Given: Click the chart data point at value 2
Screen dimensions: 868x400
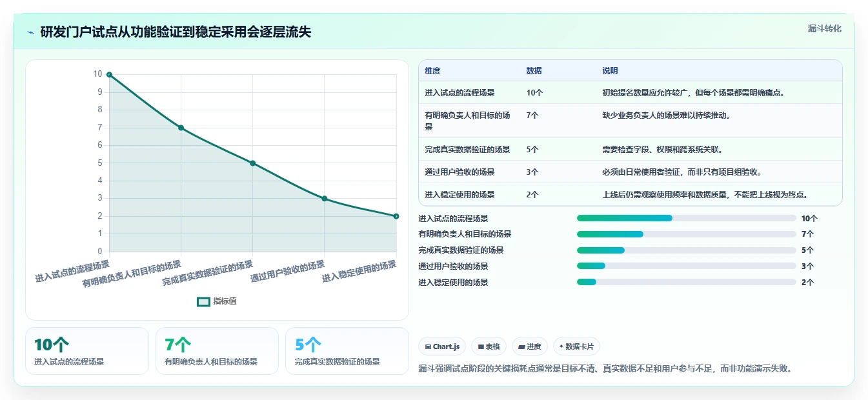Looking at the screenshot, I should [x=396, y=216].
